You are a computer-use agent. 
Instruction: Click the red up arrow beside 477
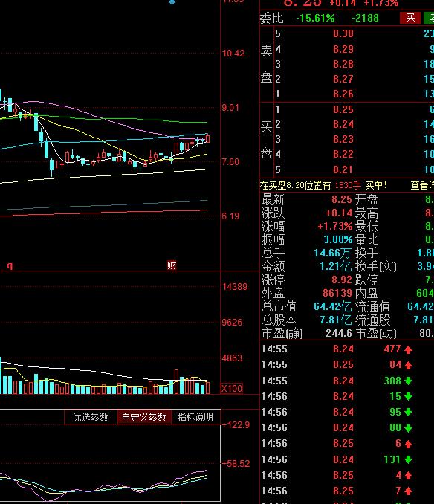(408, 349)
